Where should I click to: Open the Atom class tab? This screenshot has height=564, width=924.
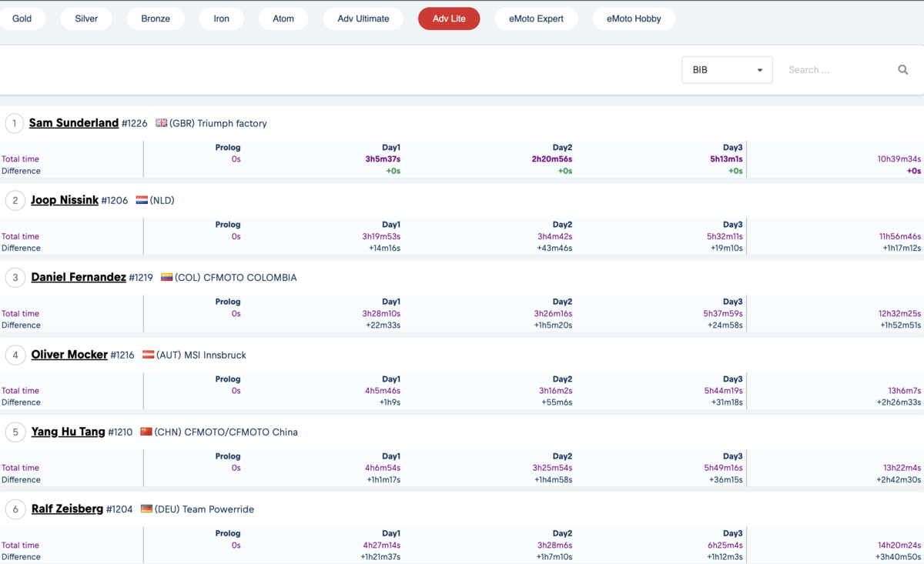(x=283, y=18)
